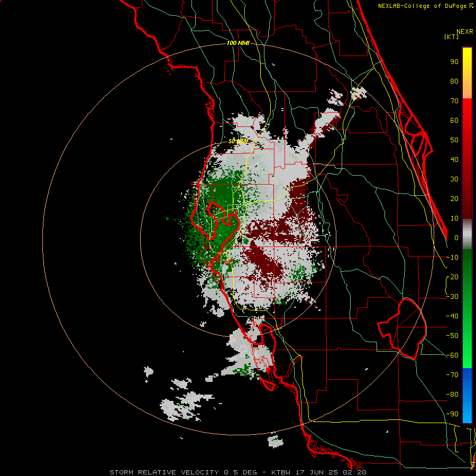This screenshot has height=476, width=476.
Task: Click the -60 knot scale label
Action: coord(452,355)
